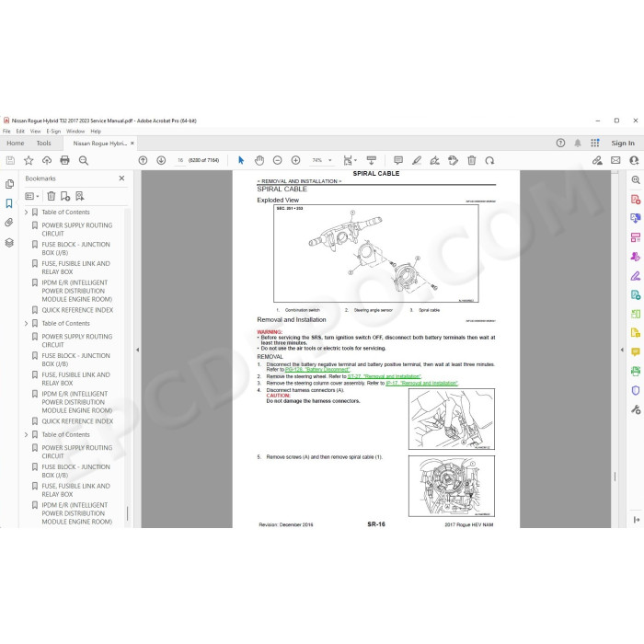Show the page thumbnails panel
This screenshot has height=644, width=644.
[x=9, y=184]
